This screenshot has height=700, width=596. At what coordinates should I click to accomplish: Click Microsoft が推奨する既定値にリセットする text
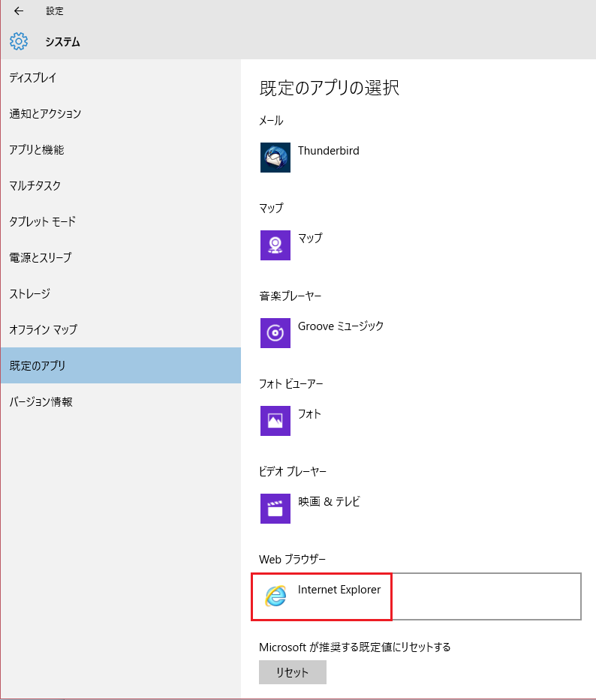(355, 647)
